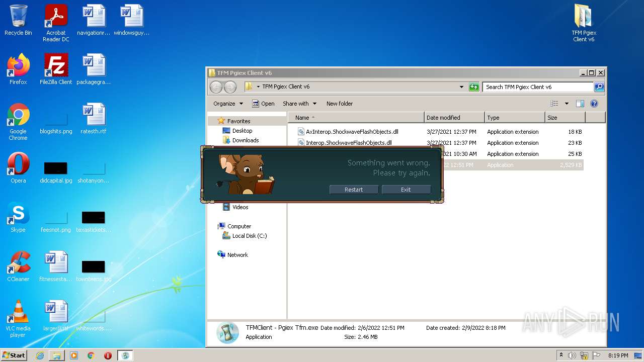Image resolution: width=644 pixels, height=362 pixels.
Task: Open Desktop in navigation pane
Action: click(242, 131)
